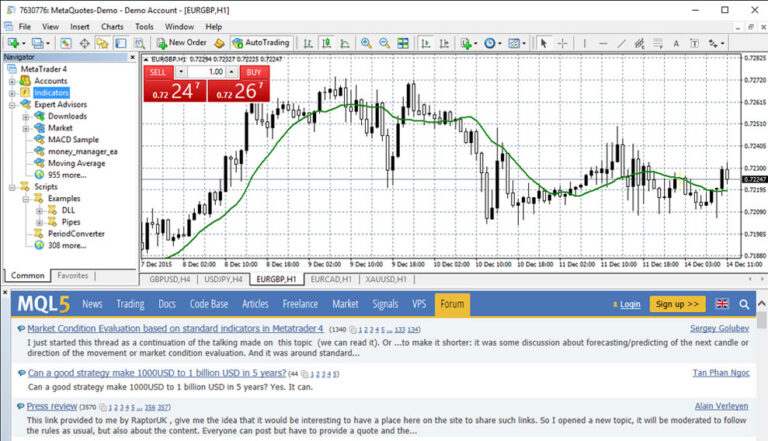Collapse the Expert Advisors tree node
The image size is (768, 441).
[12, 105]
